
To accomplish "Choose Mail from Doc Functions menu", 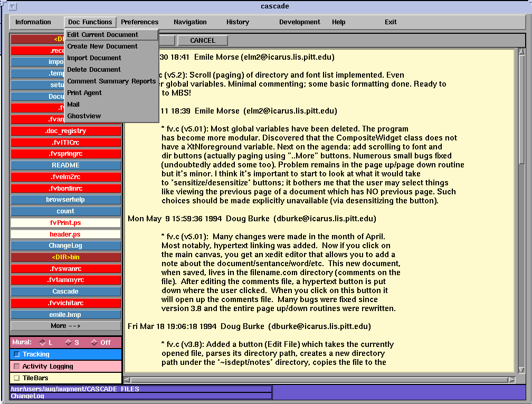I will [111, 104].
